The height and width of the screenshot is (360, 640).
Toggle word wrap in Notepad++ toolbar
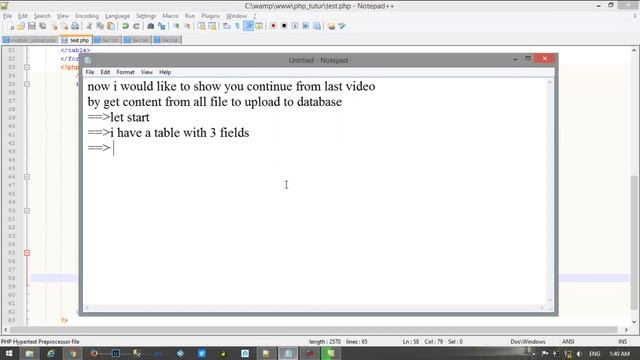click(x=227, y=26)
